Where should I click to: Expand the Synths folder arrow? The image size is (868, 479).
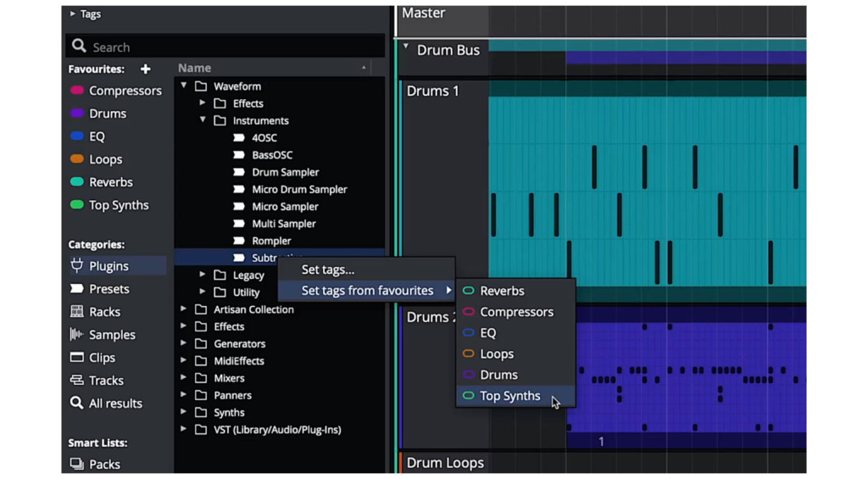click(184, 411)
